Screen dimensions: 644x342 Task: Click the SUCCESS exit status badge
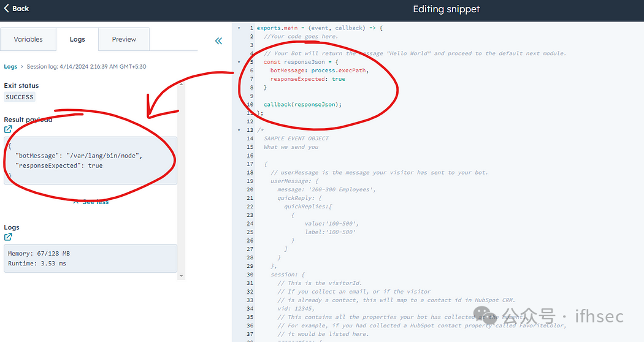coord(20,97)
